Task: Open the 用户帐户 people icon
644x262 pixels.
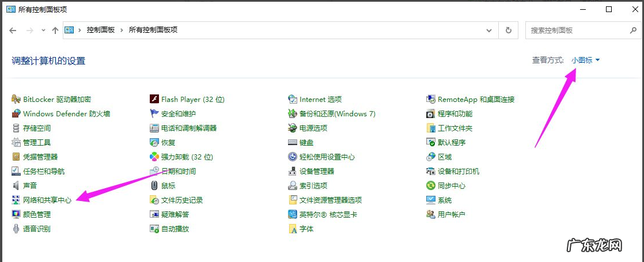Action: pyautogui.click(x=430, y=214)
